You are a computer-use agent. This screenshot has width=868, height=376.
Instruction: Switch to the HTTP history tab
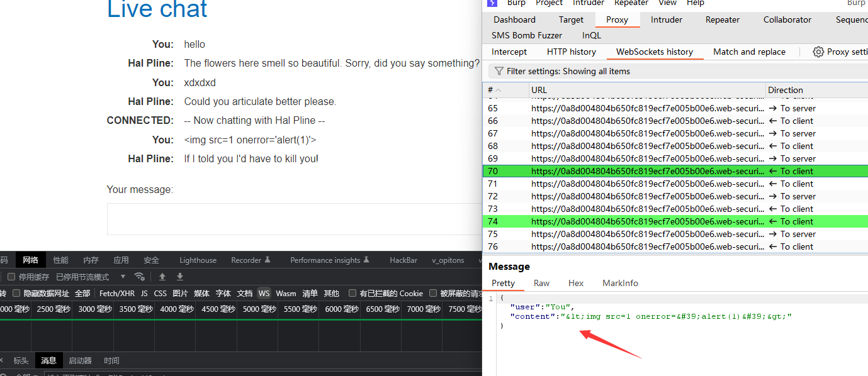[571, 52]
